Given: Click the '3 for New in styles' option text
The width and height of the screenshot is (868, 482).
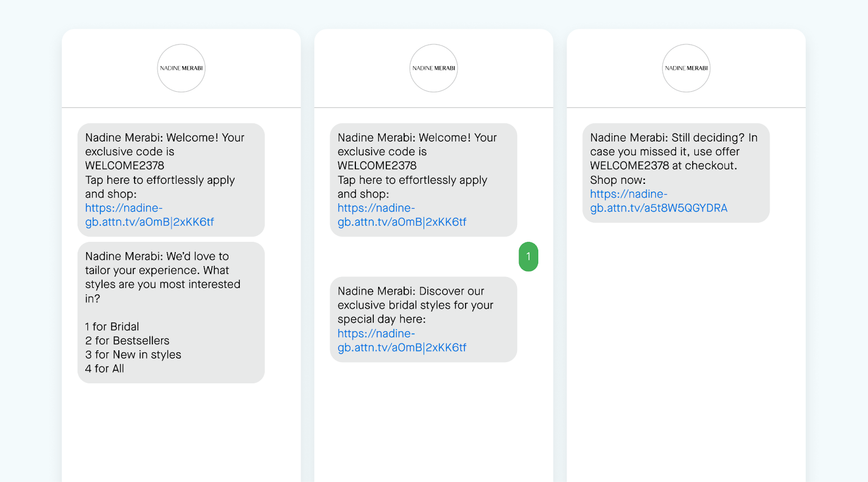Looking at the screenshot, I should [133, 355].
